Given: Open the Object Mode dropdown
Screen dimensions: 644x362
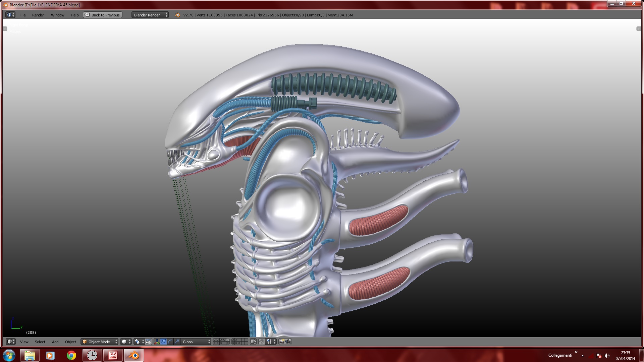Looking at the screenshot, I should [x=100, y=342].
